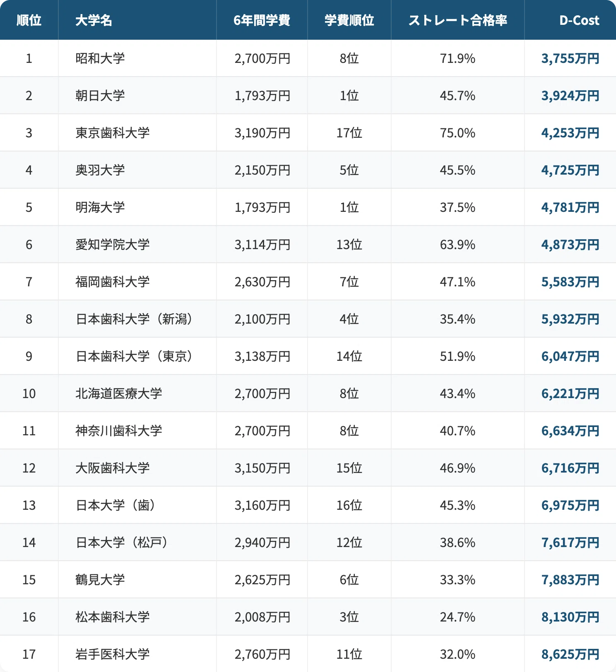Select the D-Cost figure '5,583万円'
Viewport: 616px width, 672px height.
coord(570,282)
